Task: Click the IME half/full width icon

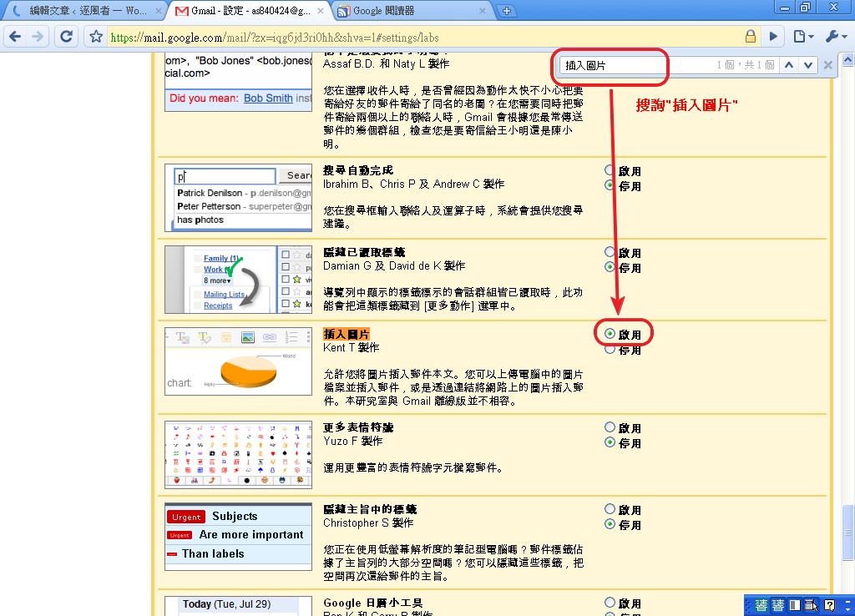Action: tap(795, 605)
